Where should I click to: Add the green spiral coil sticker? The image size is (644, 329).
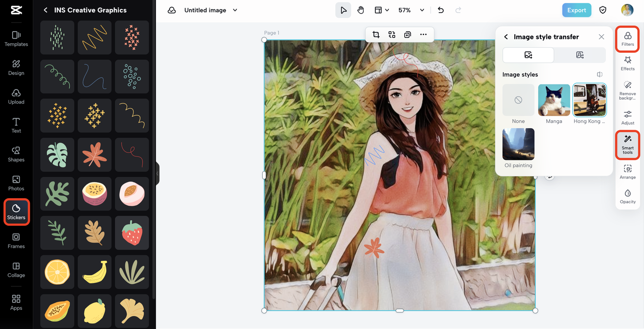tap(57, 76)
